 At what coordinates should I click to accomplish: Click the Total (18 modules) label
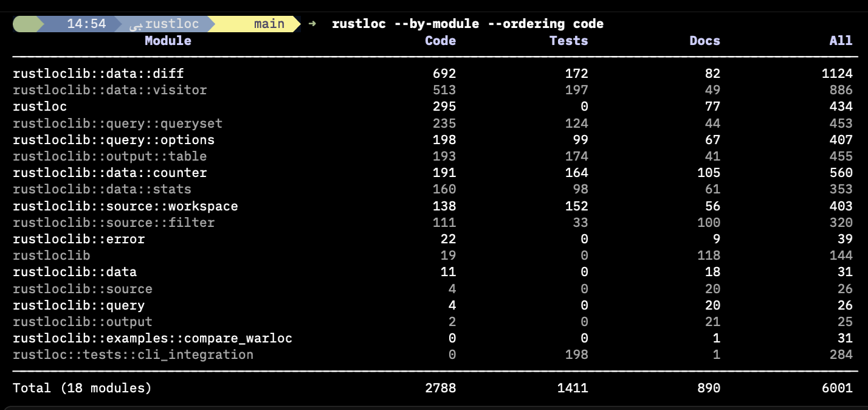coord(82,387)
